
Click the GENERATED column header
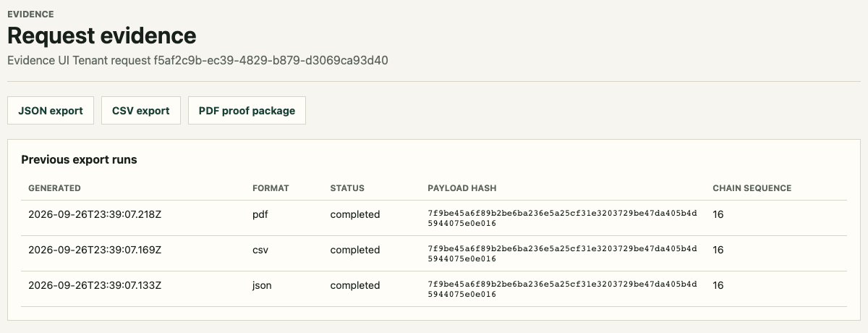[x=54, y=188]
